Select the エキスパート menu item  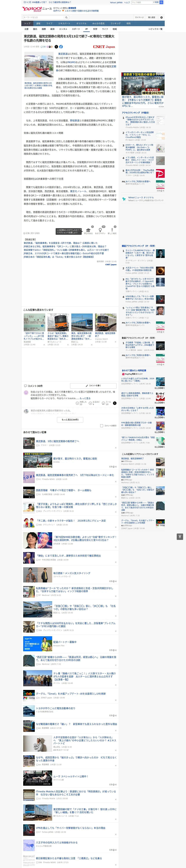64,24
